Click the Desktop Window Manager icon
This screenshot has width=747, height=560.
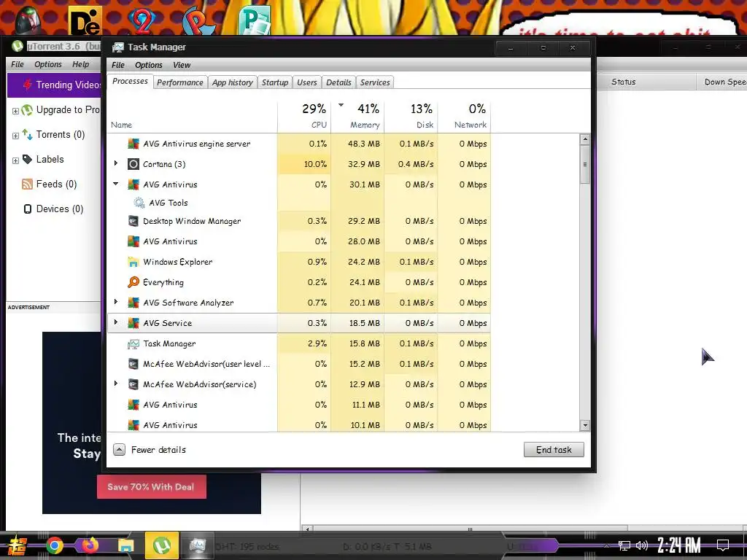pos(133,221)
